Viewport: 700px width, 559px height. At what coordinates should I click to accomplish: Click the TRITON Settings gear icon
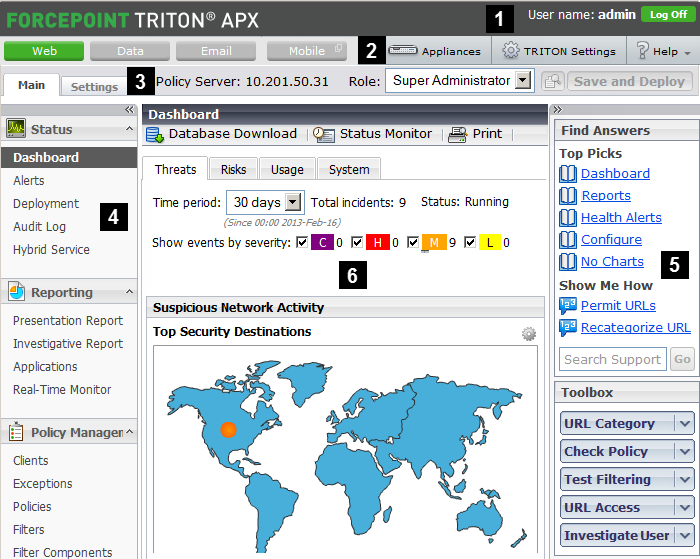511,50
